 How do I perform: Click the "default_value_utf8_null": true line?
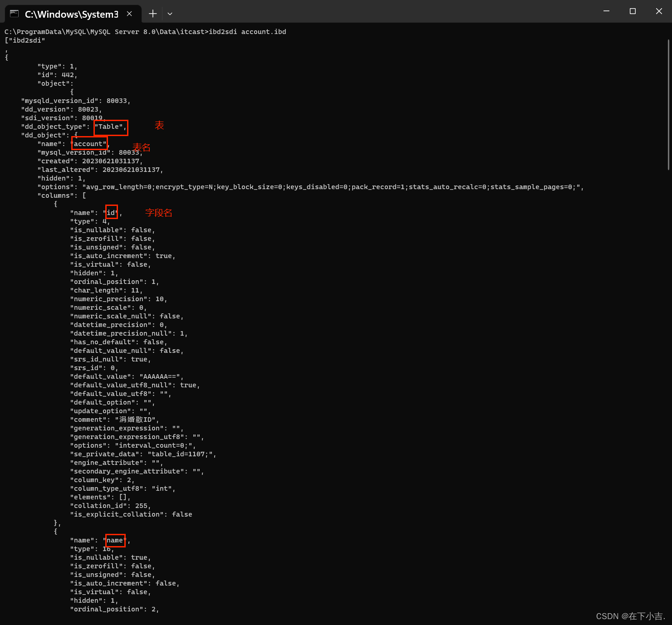[135, 385]
